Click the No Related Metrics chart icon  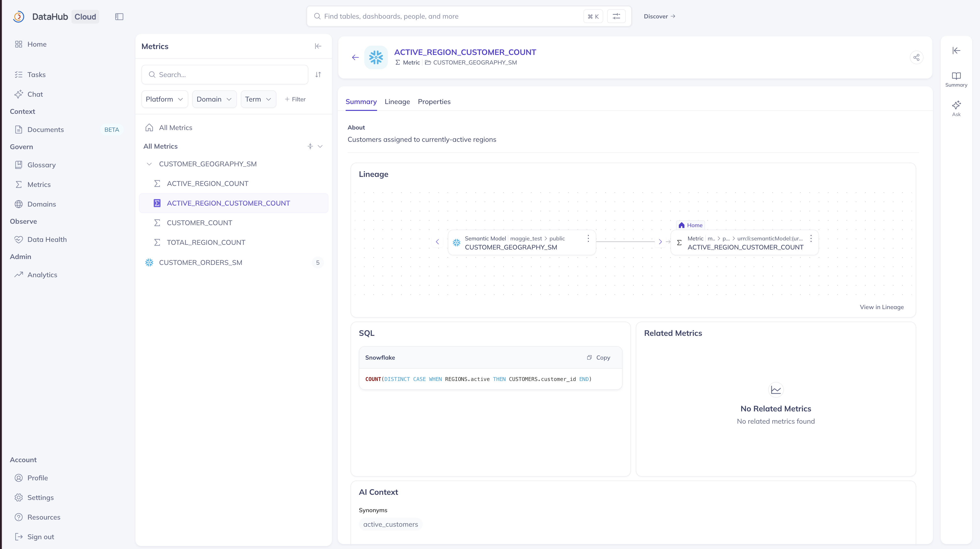[x=776, y=390]
